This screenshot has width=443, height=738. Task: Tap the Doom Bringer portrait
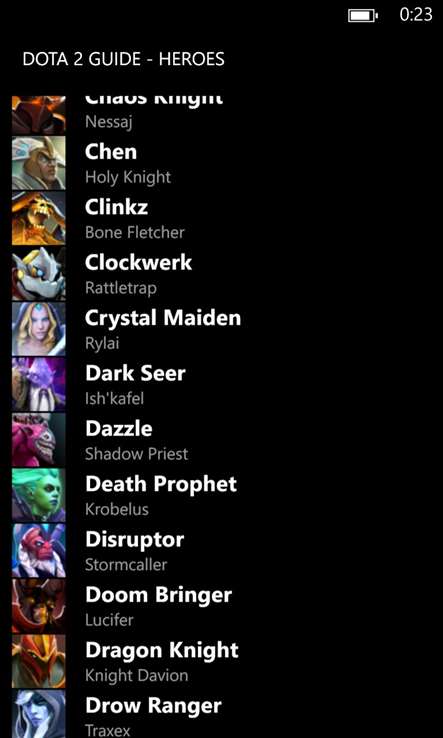click(39, 606)
